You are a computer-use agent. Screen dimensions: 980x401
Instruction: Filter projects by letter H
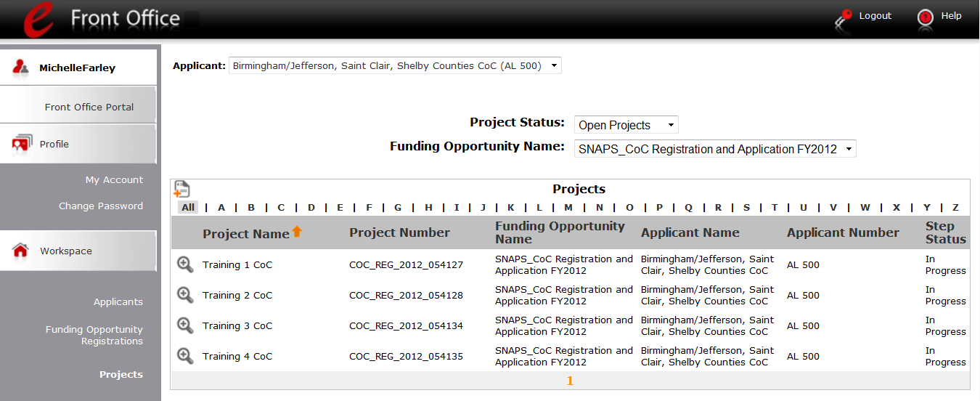[x=428, y=207]
